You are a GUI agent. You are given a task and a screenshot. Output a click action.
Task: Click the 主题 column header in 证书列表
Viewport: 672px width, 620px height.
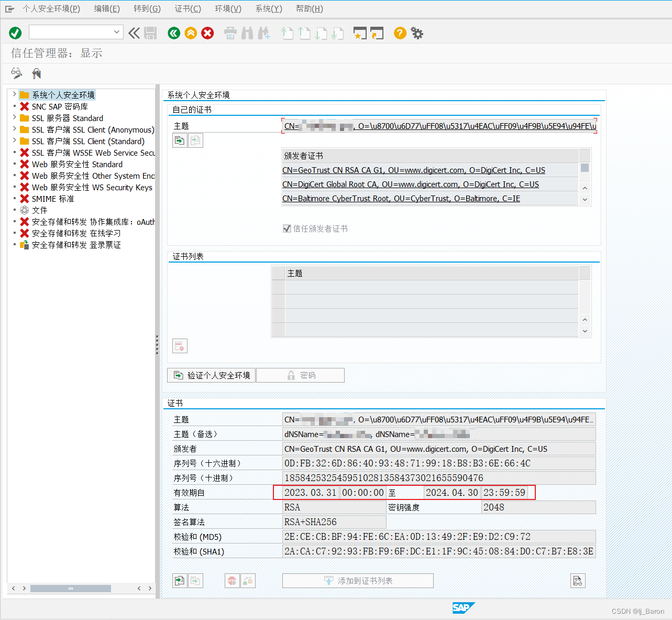pos(432,273)
